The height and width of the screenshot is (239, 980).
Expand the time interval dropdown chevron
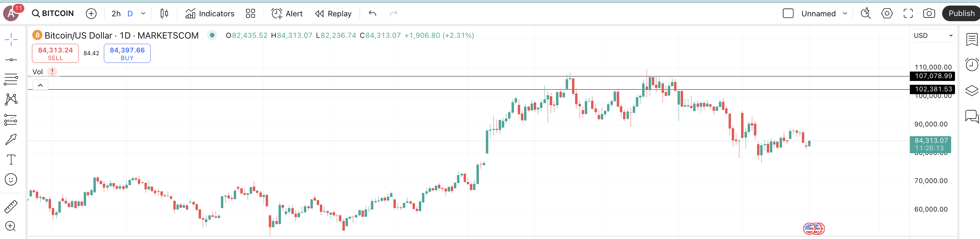143,14
